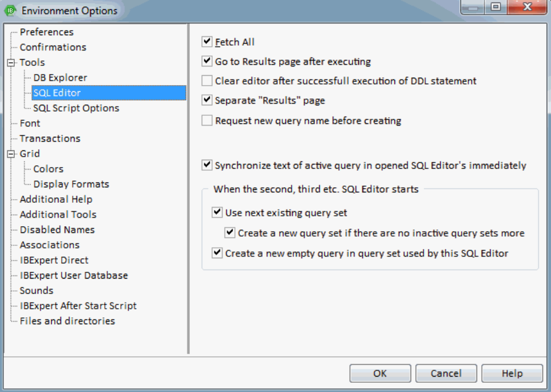Viewport: 551px width, 392px height.
Task: Toggle Synchronize text of active query checkbox
Action: point(207,165)
